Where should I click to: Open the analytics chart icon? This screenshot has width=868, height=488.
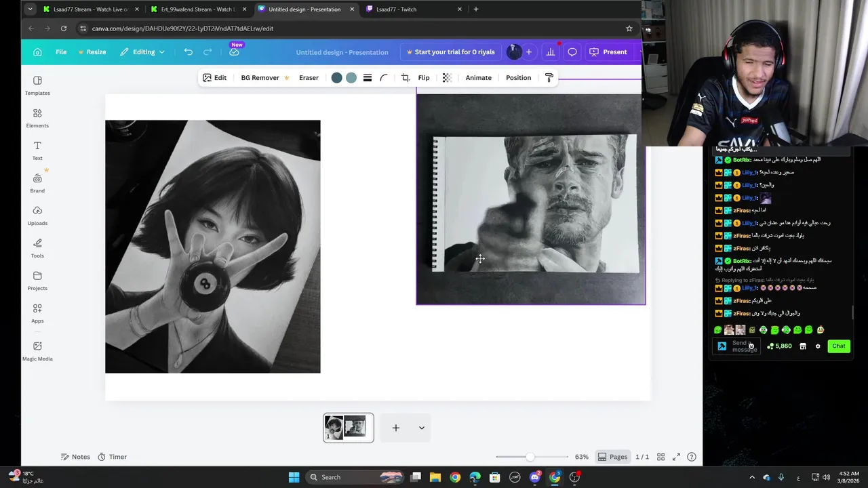click(x=551, y=52)
